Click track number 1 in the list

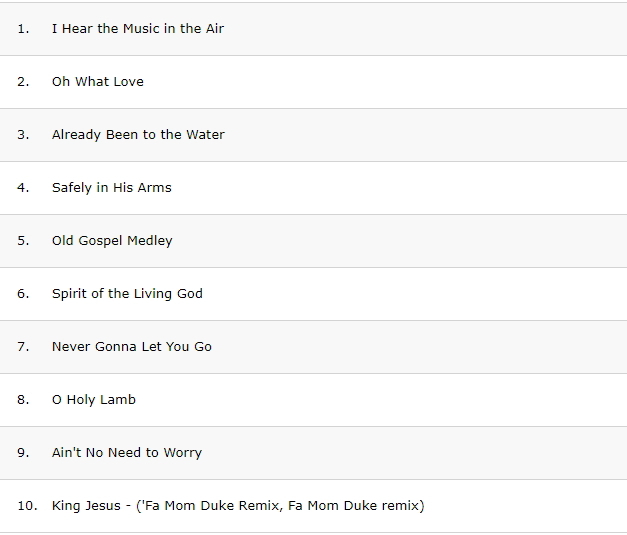(x=23, y=29)
